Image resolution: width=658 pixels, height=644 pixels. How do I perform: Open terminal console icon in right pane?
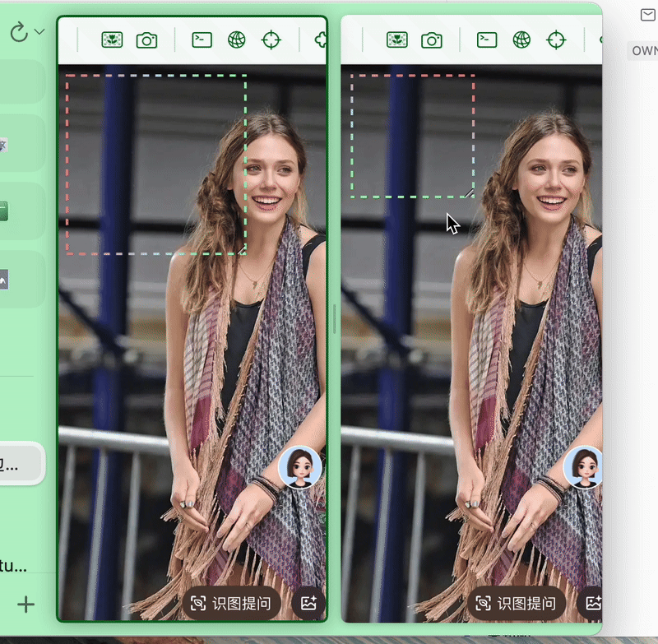tap(487, 39)
